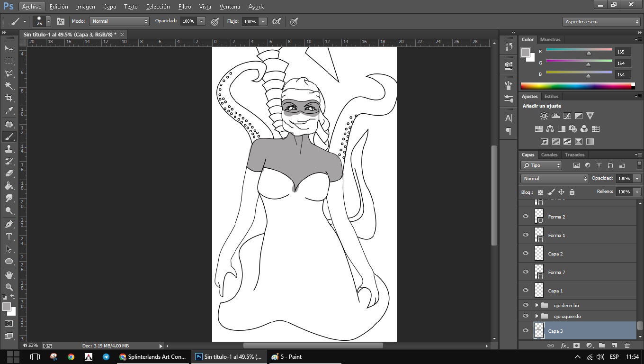Select the Dodge tool
This screenshot has height=364, width=644.
tap(9, 210)
